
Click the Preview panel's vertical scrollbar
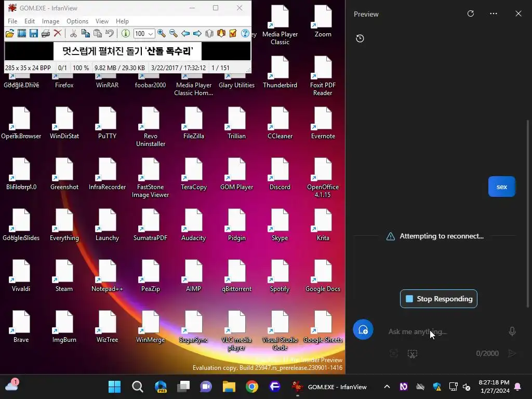coord(528,214)
